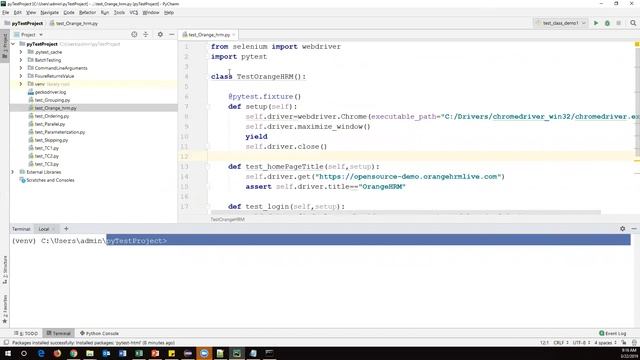The width and height of the screenshot is (640, 360).
Task: Open the run configuration dropdown test_class_demo1
Action: tap(560, 23)
